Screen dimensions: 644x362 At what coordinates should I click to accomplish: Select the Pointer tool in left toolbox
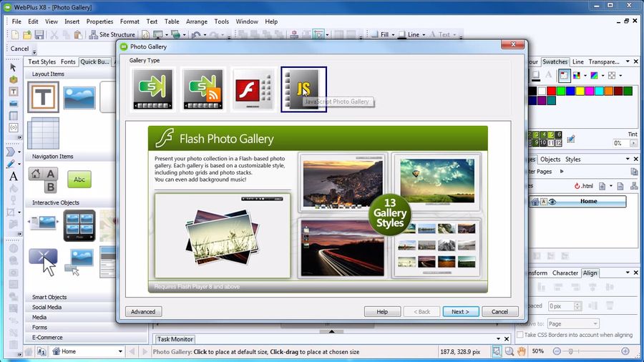click(x=13, y=67)
